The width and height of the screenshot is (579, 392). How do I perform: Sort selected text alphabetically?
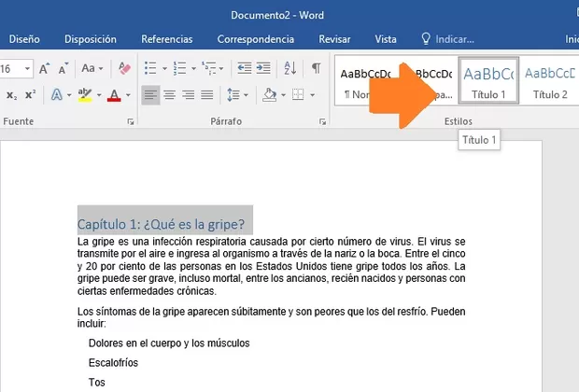(290, 68)
